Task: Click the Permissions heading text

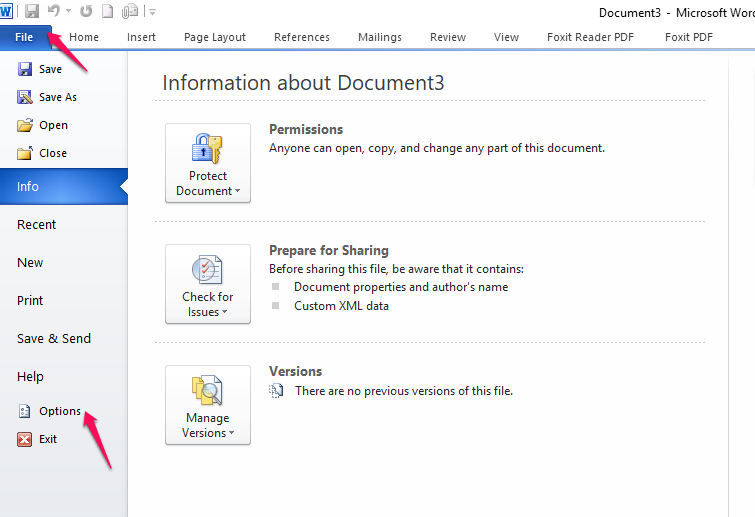Action: point(306,129)
